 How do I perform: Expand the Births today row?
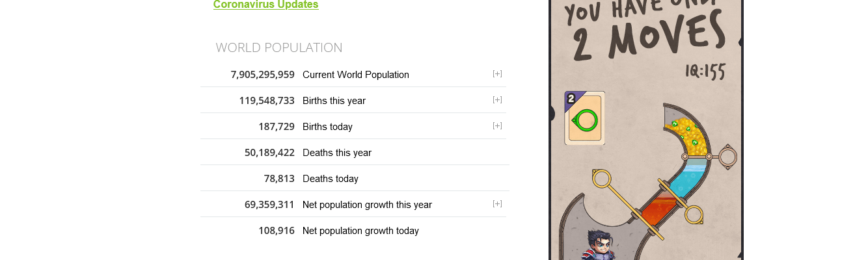497,126
